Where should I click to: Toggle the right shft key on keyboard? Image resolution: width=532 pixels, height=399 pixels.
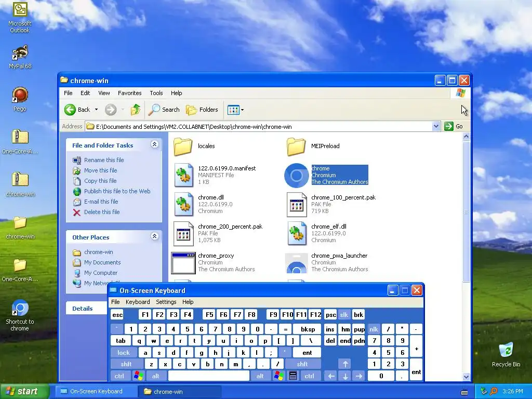[x=302, y=364]
